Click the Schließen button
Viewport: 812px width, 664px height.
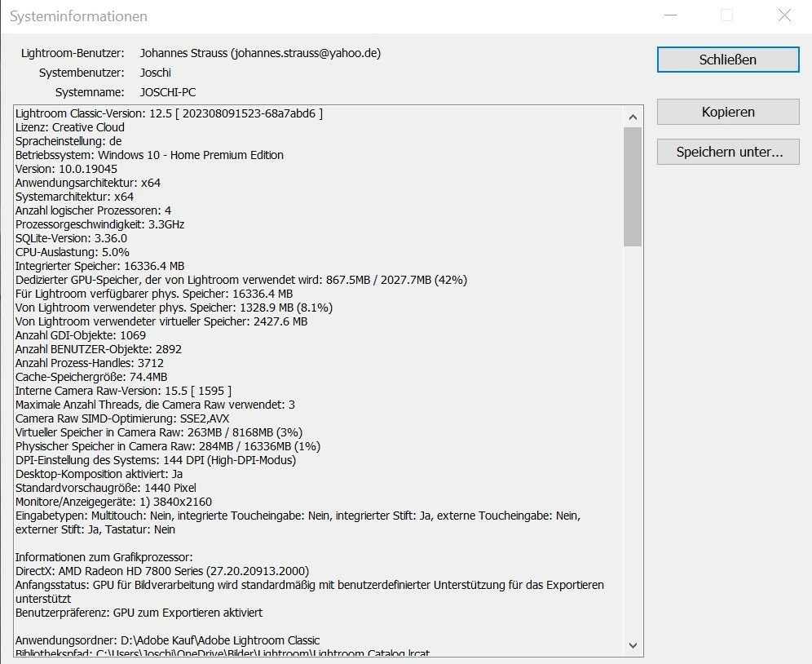click(728, 60)
